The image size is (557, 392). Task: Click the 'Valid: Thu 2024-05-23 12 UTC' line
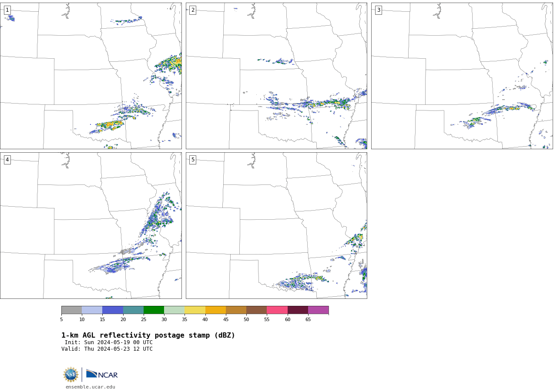(107, 349)
